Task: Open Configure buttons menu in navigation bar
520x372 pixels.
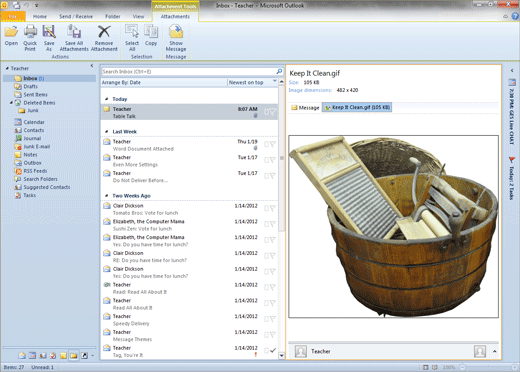Action: click(x=93, y=356)
